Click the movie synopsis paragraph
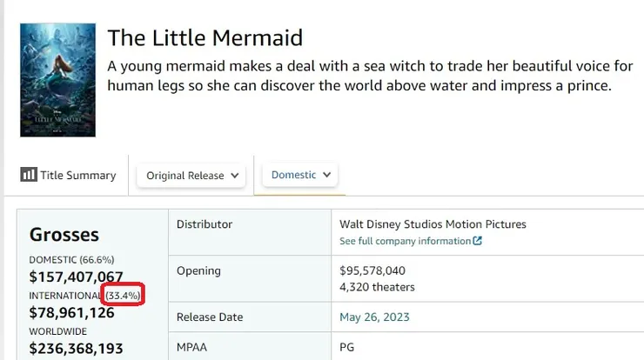The width and height of the screenshot is (644, 360). (360, 76)
